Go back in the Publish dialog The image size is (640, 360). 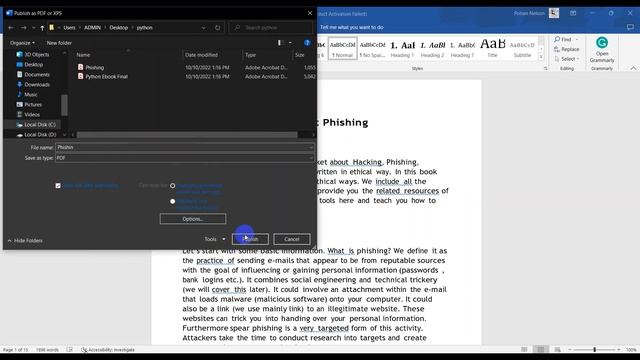tap(11, 28)
